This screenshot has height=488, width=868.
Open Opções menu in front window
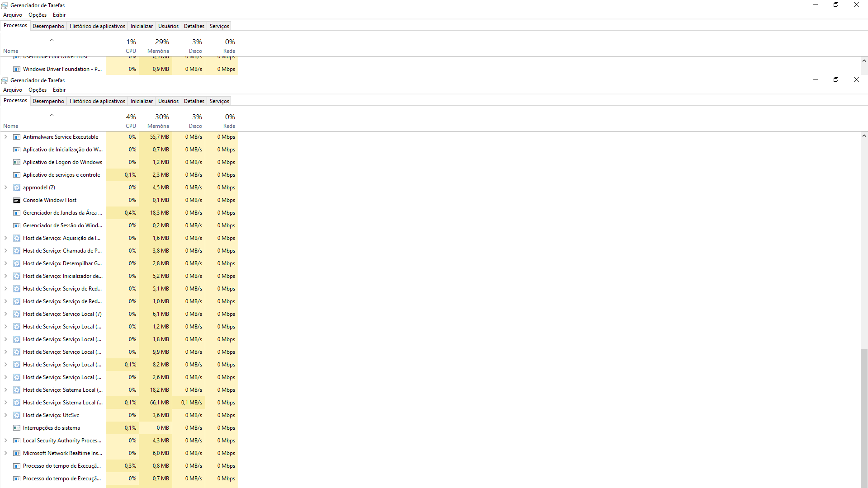tap(38, 90)
